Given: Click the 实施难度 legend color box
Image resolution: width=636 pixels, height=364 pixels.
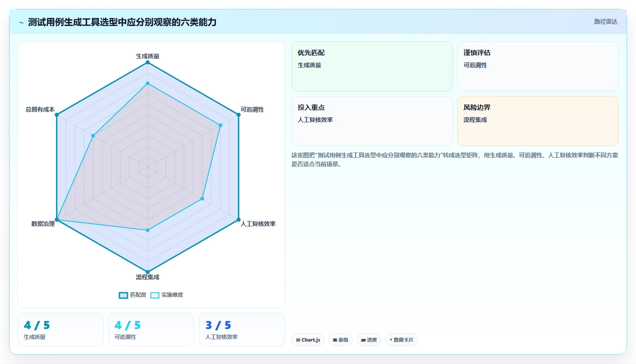Looking at the screenshot, I should 154,295.
